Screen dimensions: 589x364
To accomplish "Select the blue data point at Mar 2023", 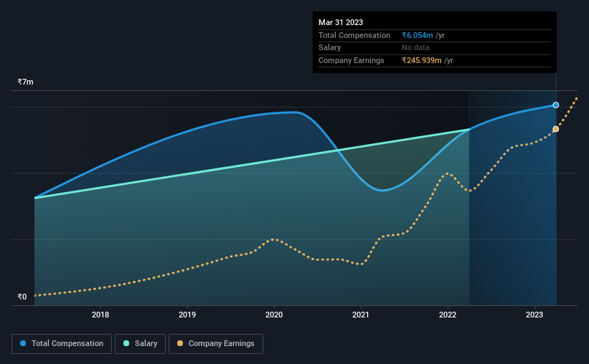I will click(x=555, y=105).
